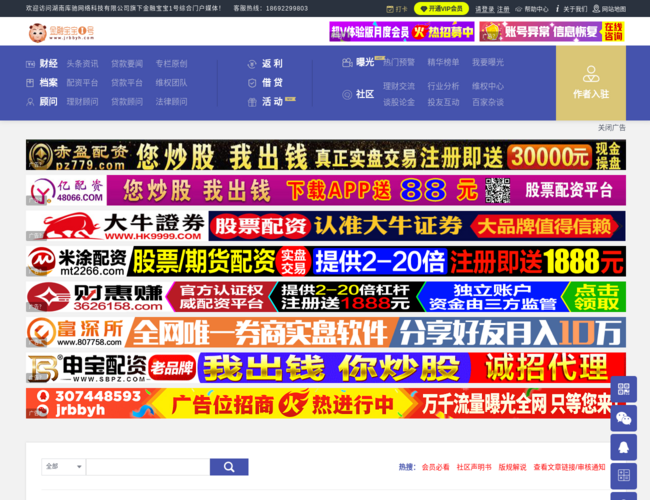The height and width of the screenshot is (500, 650).
Task: Open the 超V体验版月度会员 banner
Action: pyautogui.click(x=402, y=32)
